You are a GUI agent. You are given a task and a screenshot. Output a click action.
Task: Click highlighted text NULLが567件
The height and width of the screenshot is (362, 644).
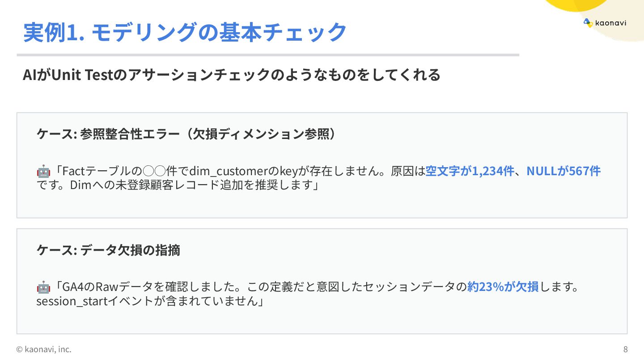(563, 171)
